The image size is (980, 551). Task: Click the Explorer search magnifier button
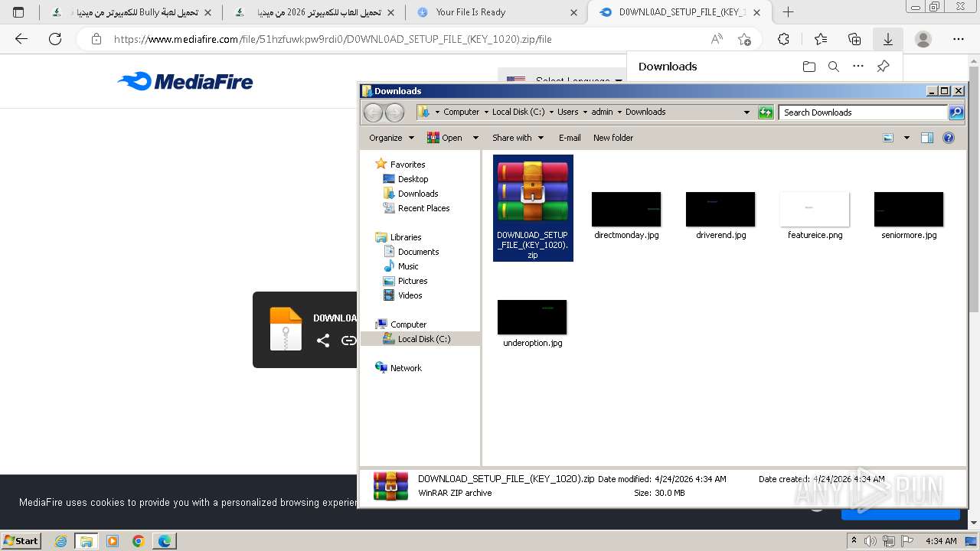click(956, 112)
